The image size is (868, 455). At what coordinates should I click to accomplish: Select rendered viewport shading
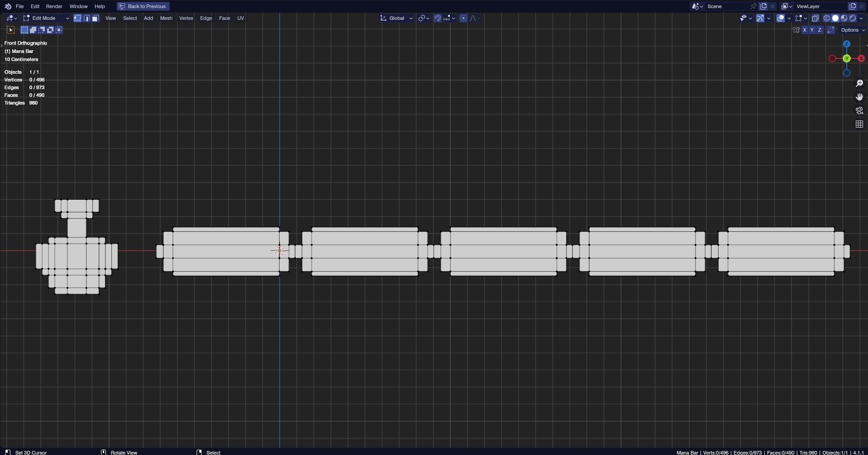coord(853,18)
